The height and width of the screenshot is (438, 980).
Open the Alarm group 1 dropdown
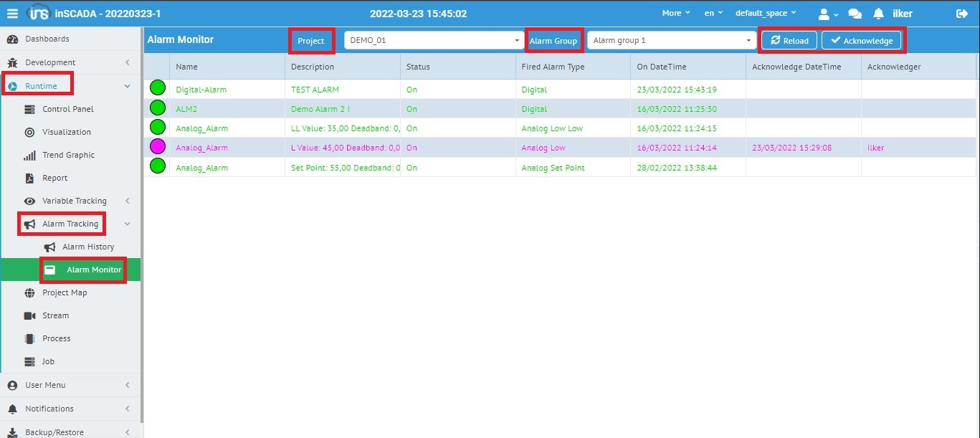click(671, 41)
